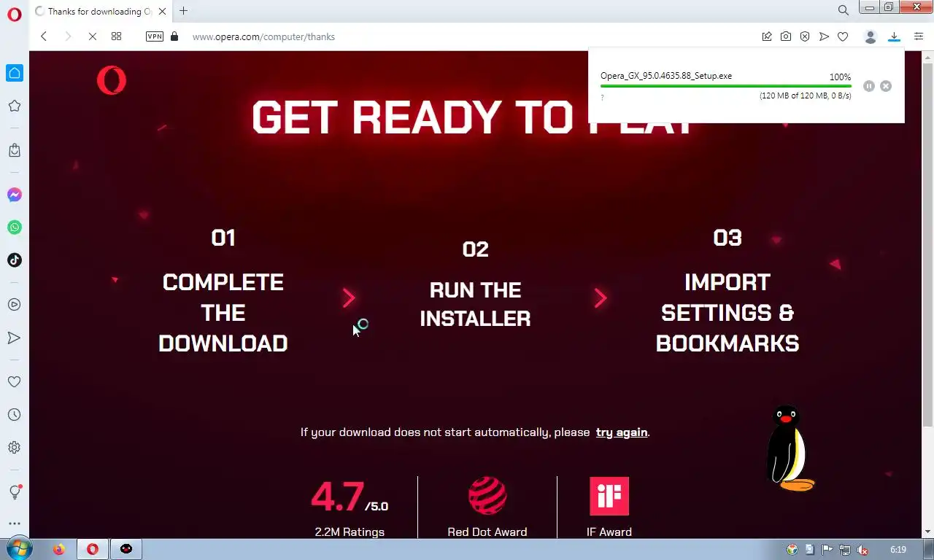Click 'RUN THE INSTALLER' step text
This screenshot has height=560, width=934.
[x=475, y=304]
